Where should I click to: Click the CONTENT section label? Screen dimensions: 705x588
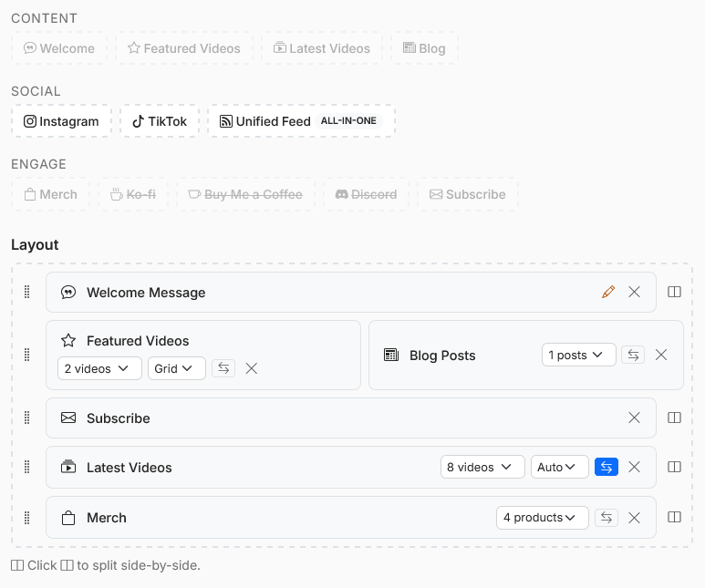pyautogui.click(x=44, y=18)
